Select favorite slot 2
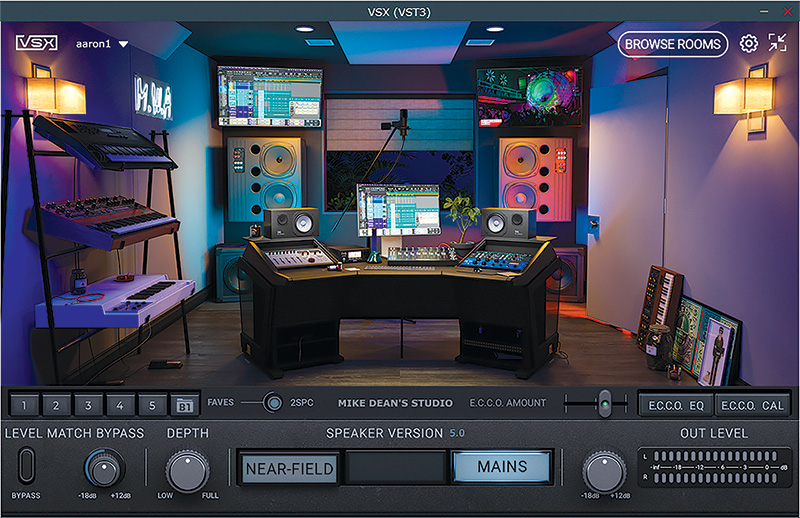800x518 pixels. [56, 405]
